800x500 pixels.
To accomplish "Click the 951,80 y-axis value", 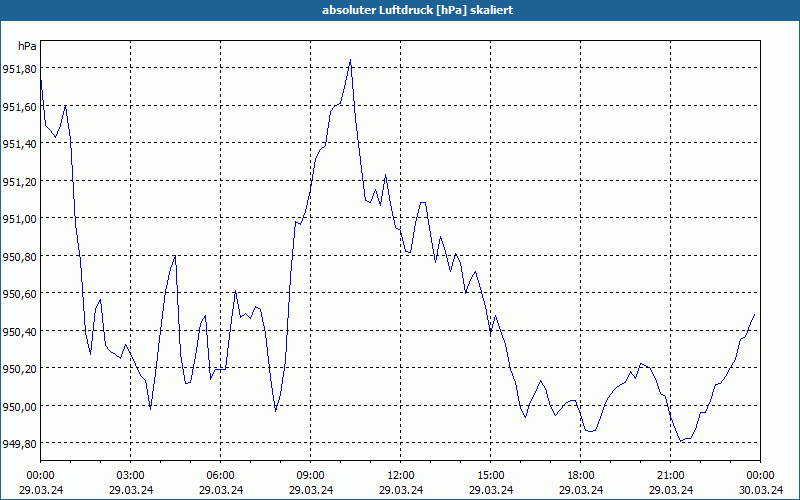I will coord(19,68).
